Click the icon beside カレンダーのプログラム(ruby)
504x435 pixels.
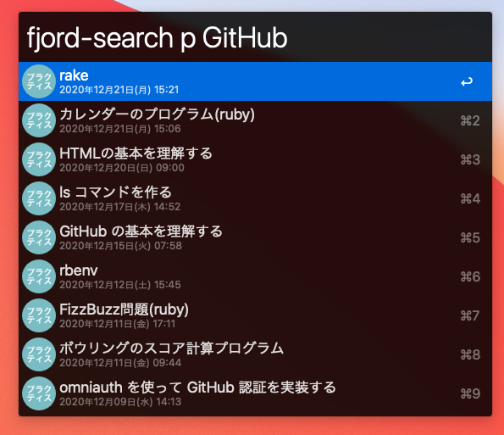[x=39, y=120]
